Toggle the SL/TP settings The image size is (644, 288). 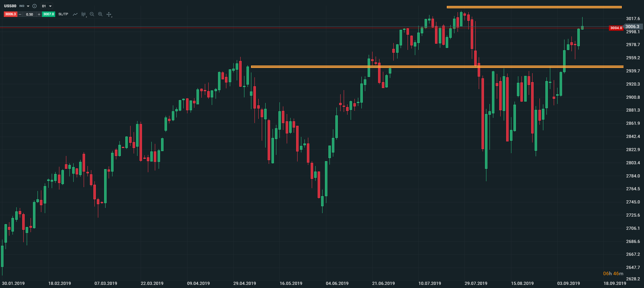tap(63, 14)
